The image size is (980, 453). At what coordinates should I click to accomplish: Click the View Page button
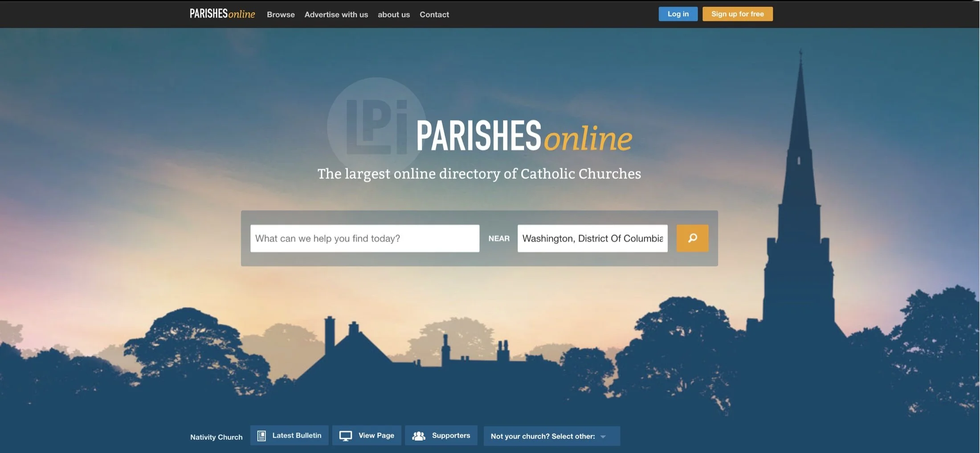point(367,435)
